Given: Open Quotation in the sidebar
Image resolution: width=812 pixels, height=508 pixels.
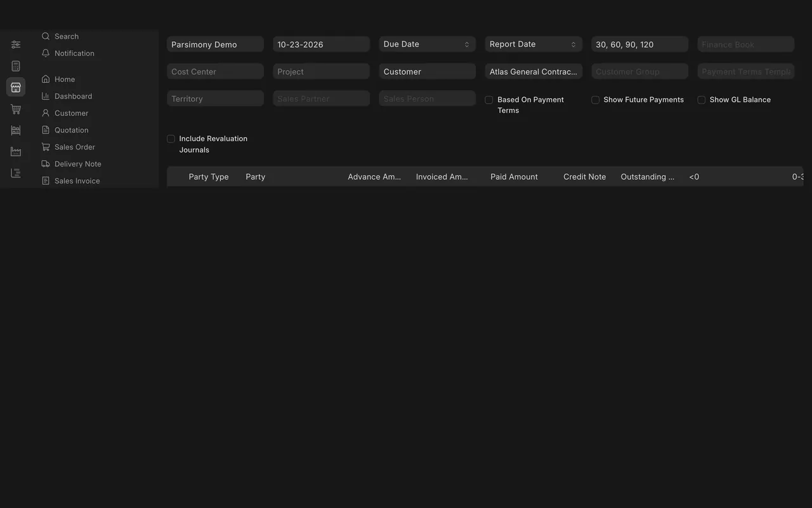Looking at the screenshot, I should pos(71,130).
